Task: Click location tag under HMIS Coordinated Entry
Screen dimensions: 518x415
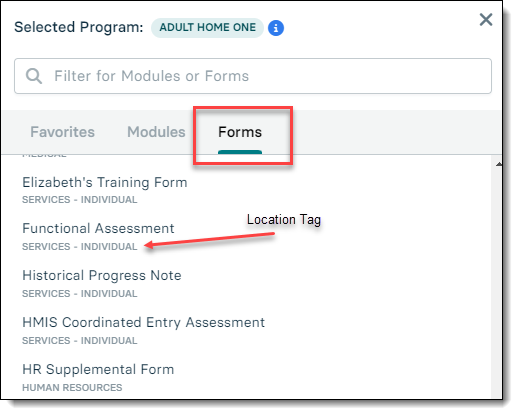Action: 80,341
